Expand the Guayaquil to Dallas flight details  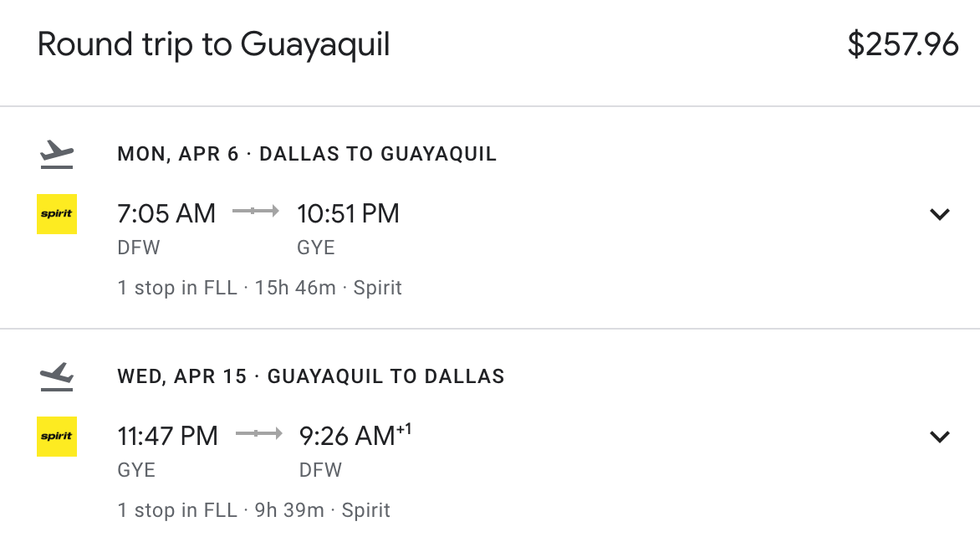click(x=940, y=437)
